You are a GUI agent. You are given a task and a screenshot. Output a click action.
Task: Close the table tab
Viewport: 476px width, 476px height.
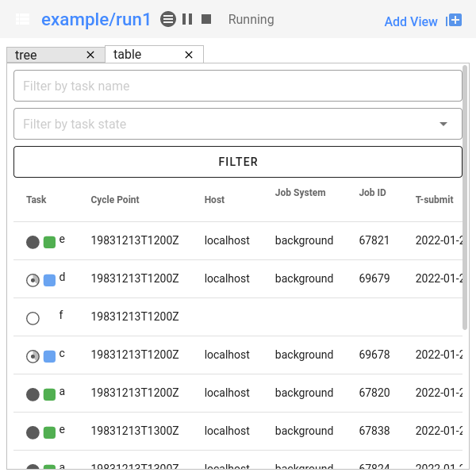tap(189, 55)
